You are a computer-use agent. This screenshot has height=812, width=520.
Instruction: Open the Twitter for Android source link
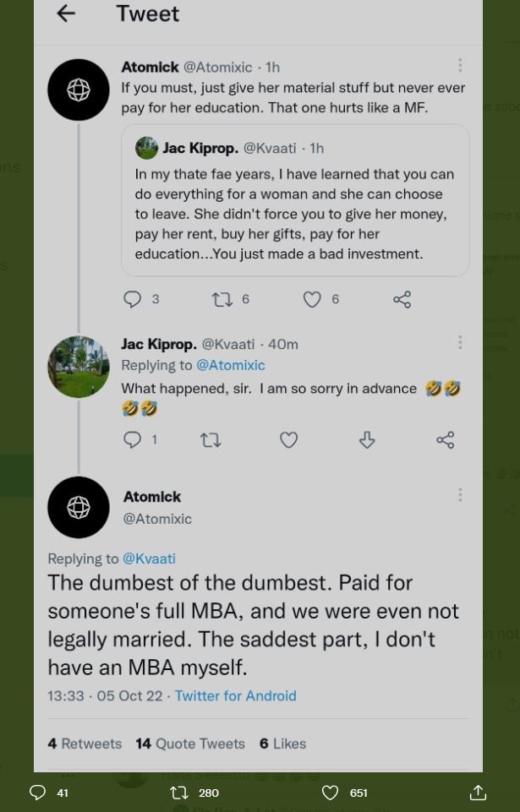click(235, 696)
